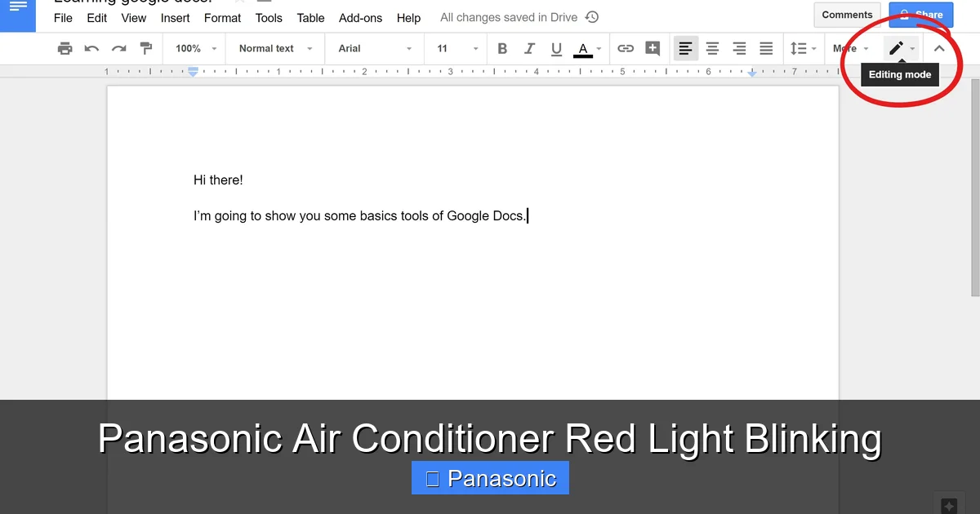Redo the last undone action
This screenshot has height=514, width=980.
tap(119, 49)
